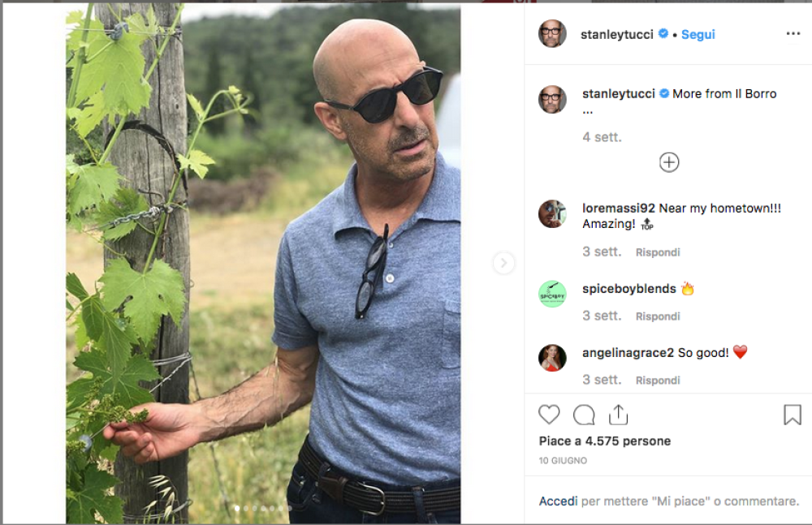Click the share post icon
Image resolution: width=812 pixels, height=525 pixels.
(618, 415)
